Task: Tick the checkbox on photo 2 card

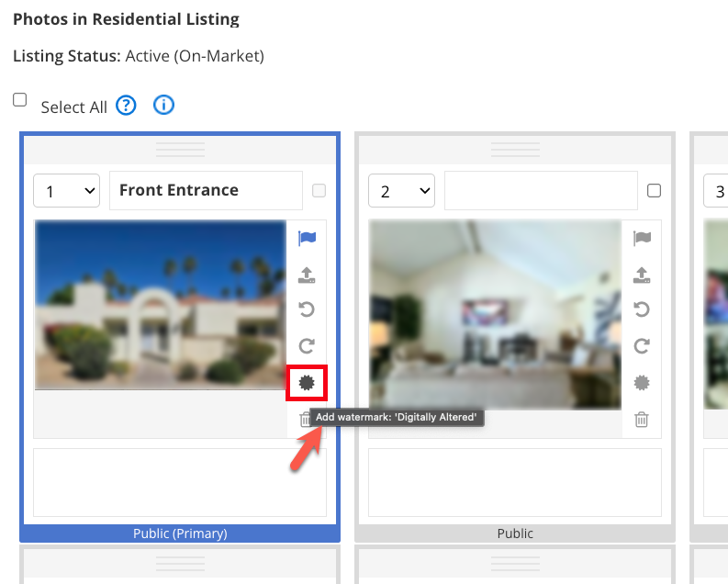Action: tap(654, 191)
